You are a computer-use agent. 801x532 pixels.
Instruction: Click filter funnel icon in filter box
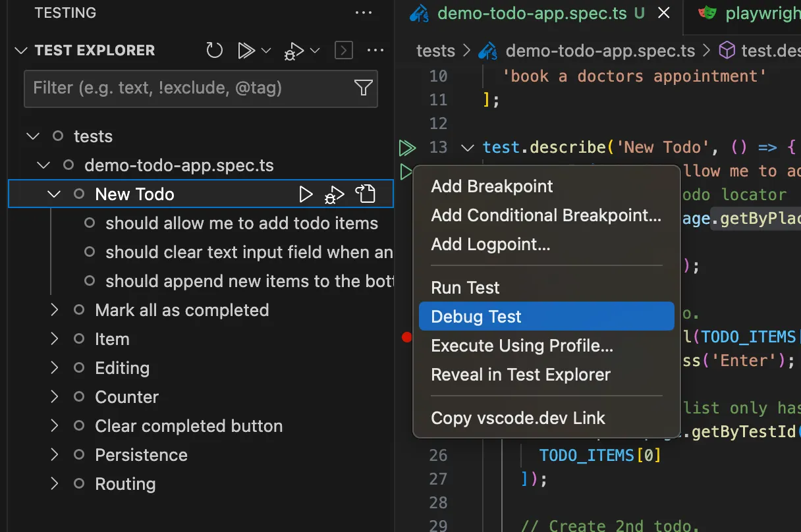pyautogui.click(x=363, y=88)
